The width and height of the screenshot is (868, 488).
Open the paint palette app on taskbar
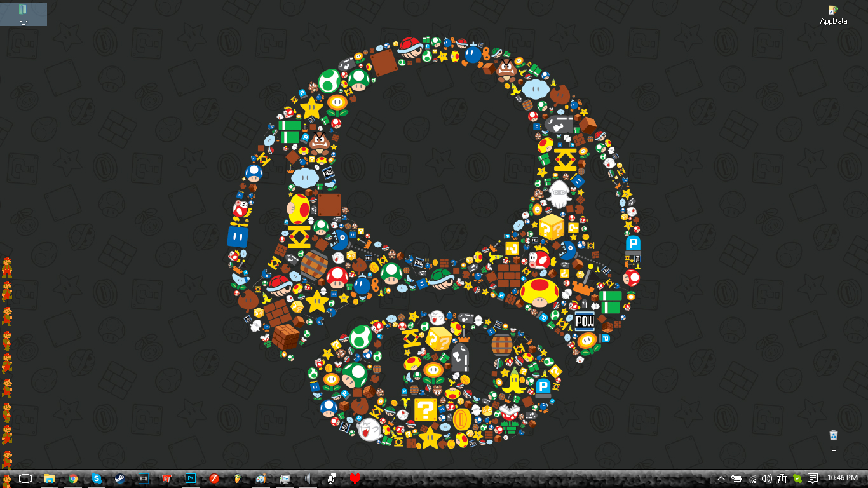[261, 478]
